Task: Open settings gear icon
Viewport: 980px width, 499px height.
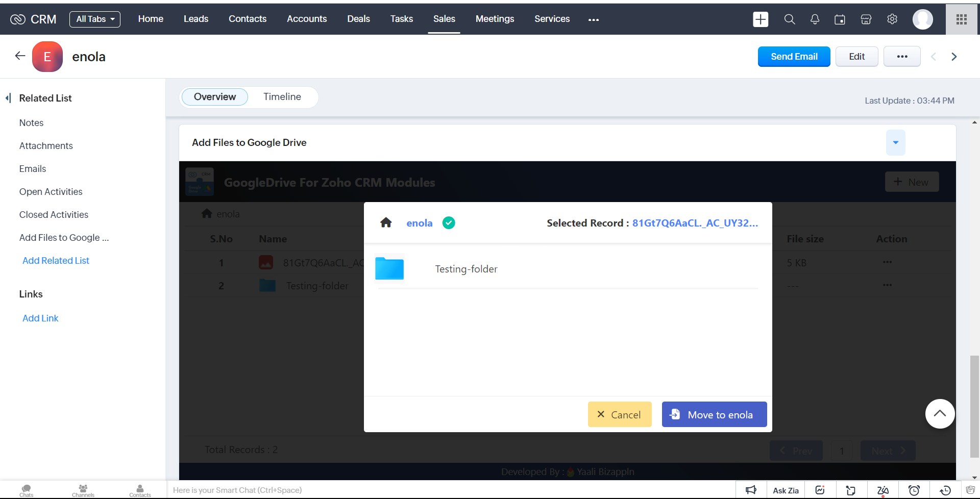Action: point(892,19)
